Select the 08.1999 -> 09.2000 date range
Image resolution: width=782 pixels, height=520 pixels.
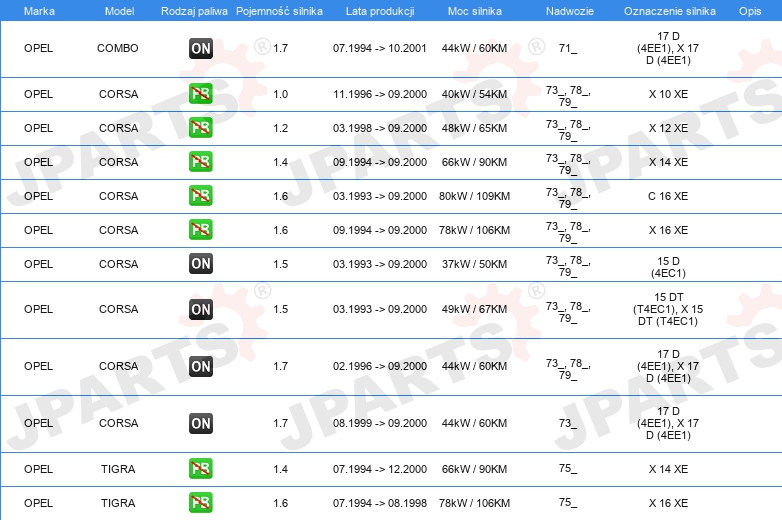point(380,423)
